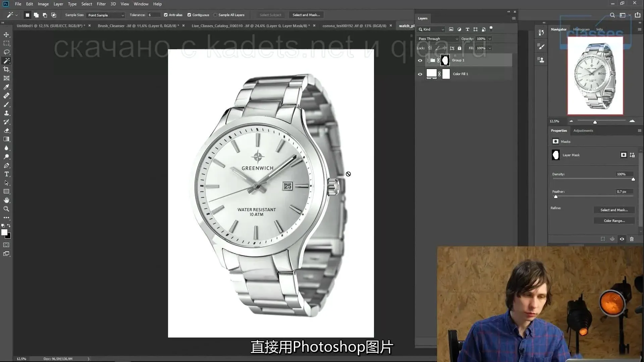Image resolution: width=644 pixels, height=362 pixels.
Task: Click Select and Mask in options bar
Action: [x=306, y=15]
